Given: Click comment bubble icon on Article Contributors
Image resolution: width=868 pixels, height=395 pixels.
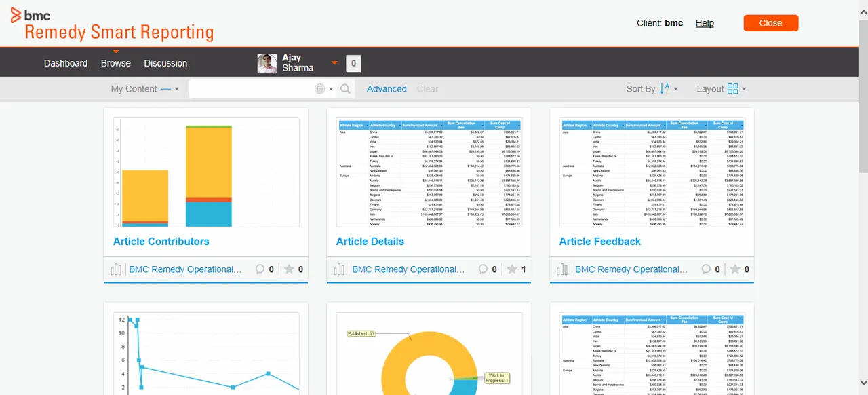Looking at the screenshot, I should coord(260,269).
